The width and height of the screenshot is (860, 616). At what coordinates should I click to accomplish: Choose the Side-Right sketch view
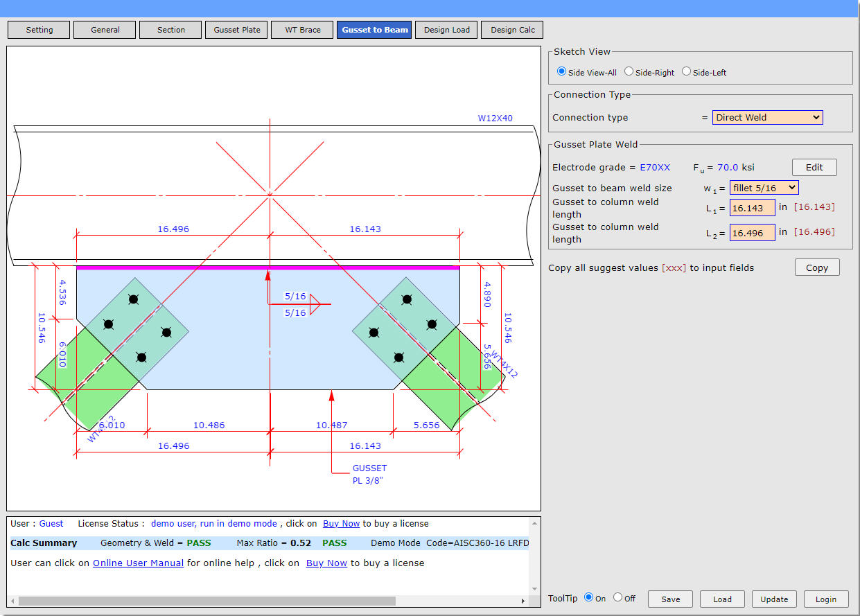click(x=629, y=71)
